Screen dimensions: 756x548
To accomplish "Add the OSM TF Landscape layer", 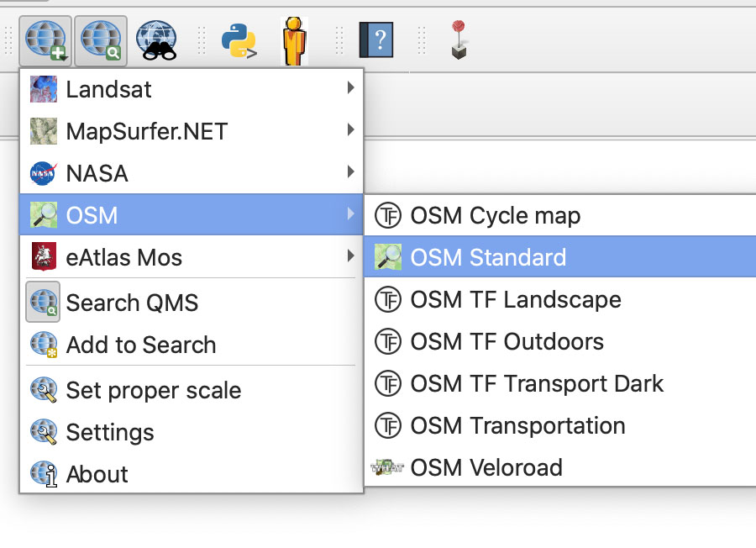I will (560, 299).
